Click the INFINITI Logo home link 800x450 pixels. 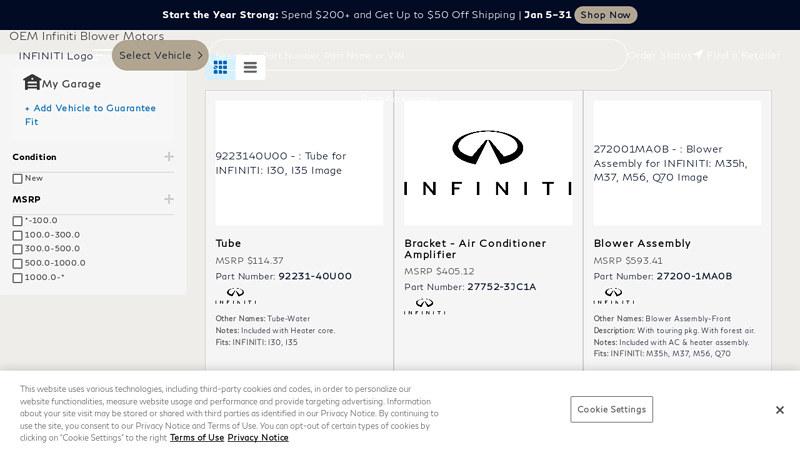tap(56, 56)
